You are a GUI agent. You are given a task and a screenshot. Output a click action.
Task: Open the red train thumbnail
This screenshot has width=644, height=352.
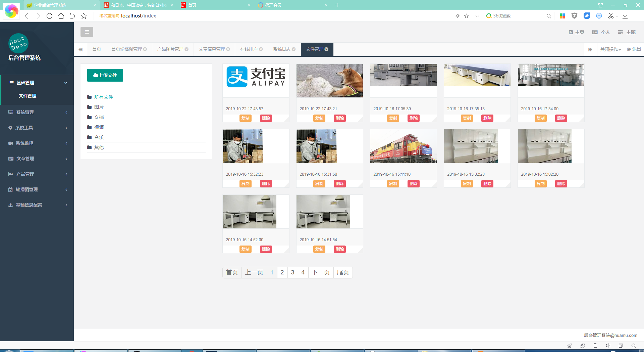click(x=404, y=146)
